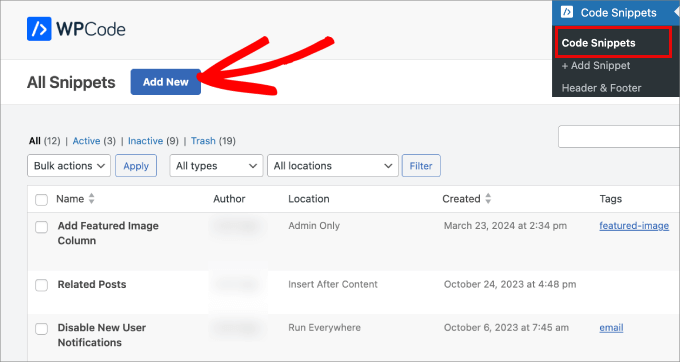Tick the select-all checkbox beside Name

coord(42,200)
